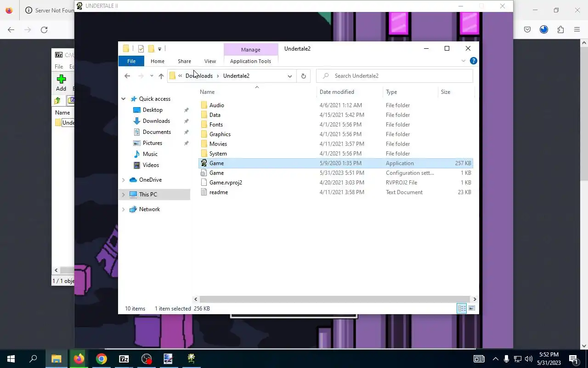Collapse Quick access tree node
Screen dimensions: 588x368
coord(123,99)
